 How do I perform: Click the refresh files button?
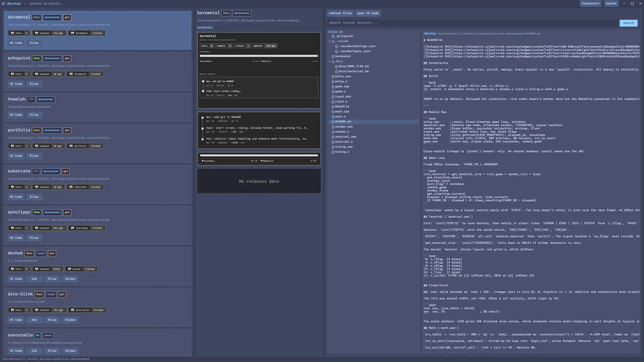pyautogui.click(x=340, y=13)
